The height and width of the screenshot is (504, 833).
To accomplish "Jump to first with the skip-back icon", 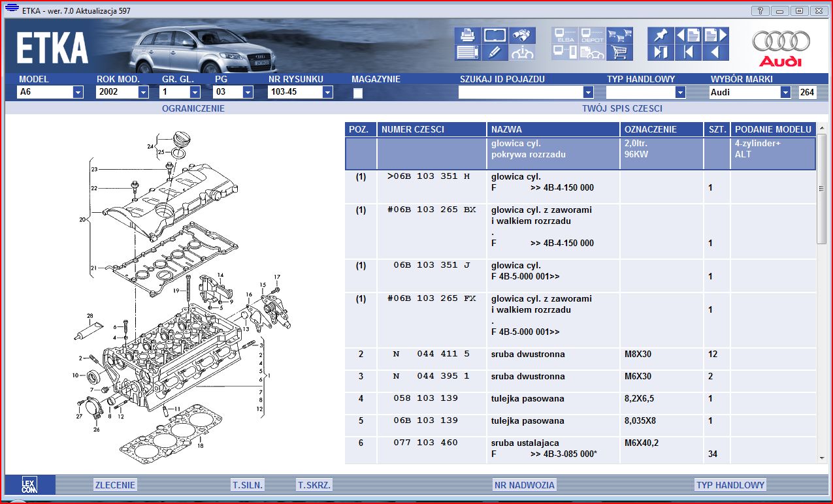I will tap(688, 53).
